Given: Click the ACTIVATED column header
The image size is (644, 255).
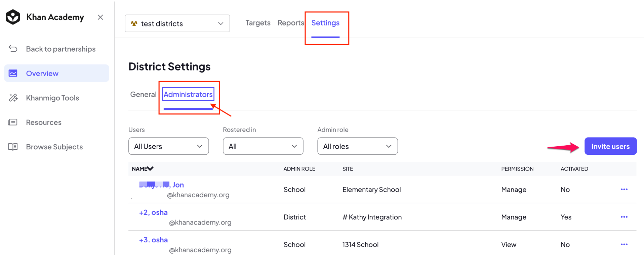Looking at the screenshot, I should [x=574, y=169].
